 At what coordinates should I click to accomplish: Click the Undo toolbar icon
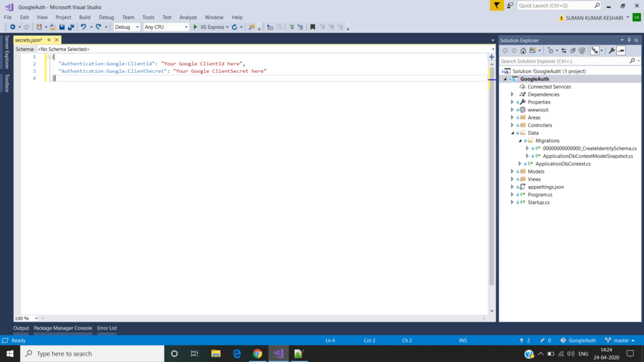click(x=84, y=27)
